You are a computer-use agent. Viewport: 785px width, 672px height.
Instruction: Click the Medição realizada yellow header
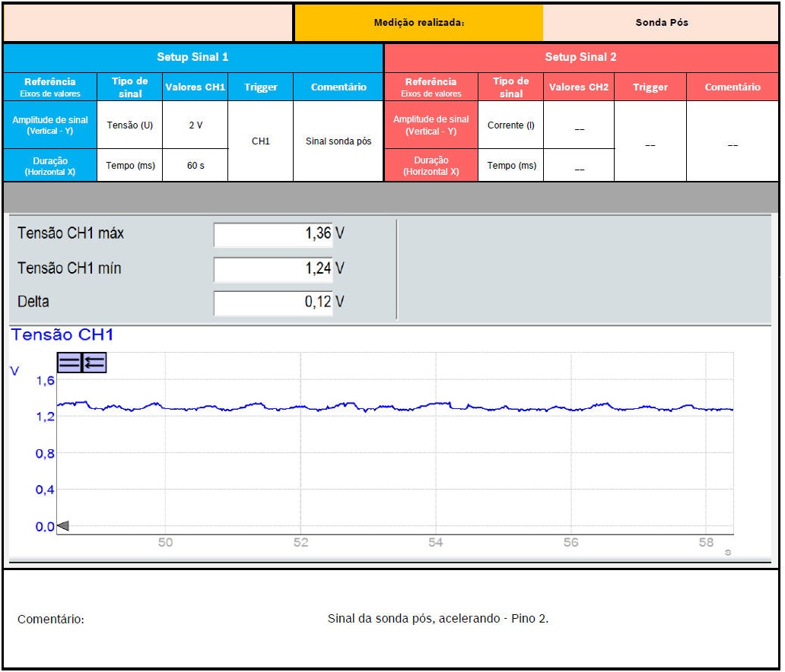tap(418, 23)
